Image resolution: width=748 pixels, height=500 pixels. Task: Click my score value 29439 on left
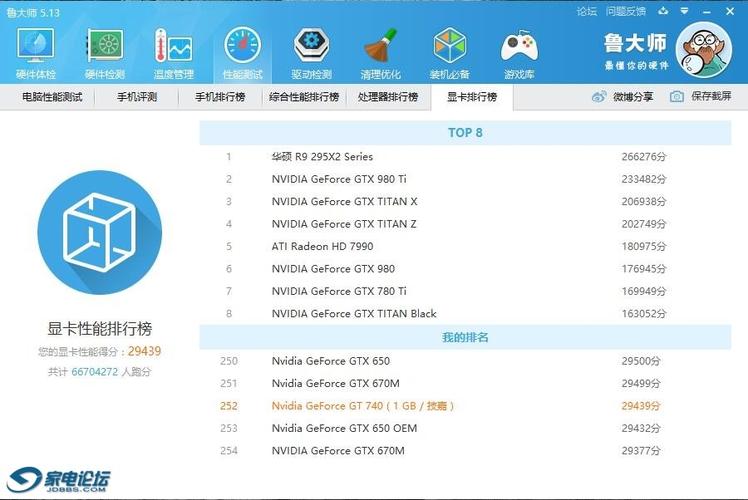[145, 351]
